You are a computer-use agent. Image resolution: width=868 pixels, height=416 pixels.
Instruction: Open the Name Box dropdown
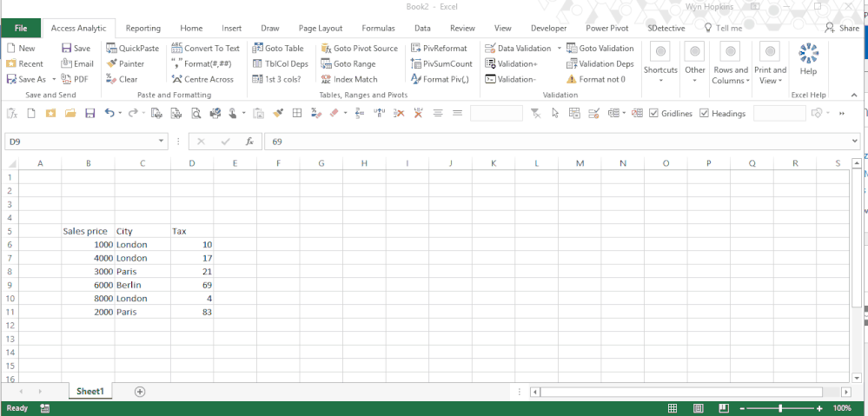161,142
